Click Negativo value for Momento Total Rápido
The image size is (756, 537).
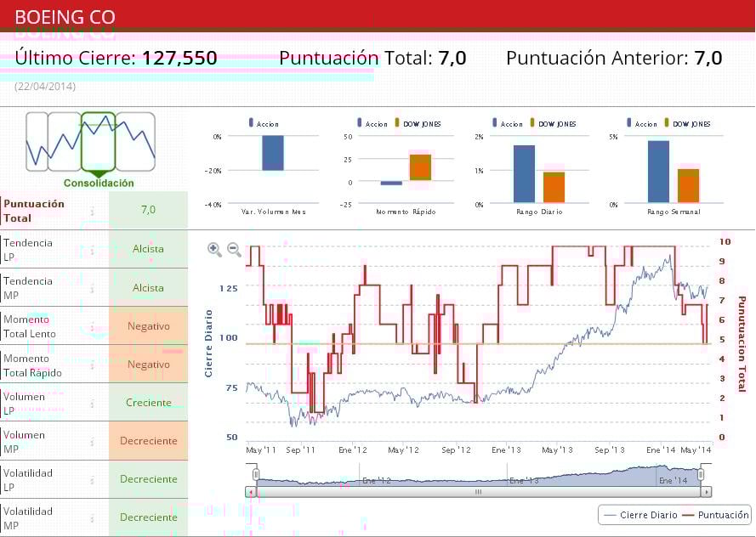[149, 365]
